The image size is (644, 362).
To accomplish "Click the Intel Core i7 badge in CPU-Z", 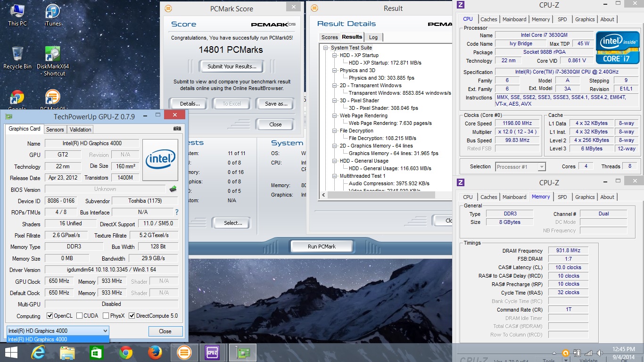I will (x=617, y=48).
